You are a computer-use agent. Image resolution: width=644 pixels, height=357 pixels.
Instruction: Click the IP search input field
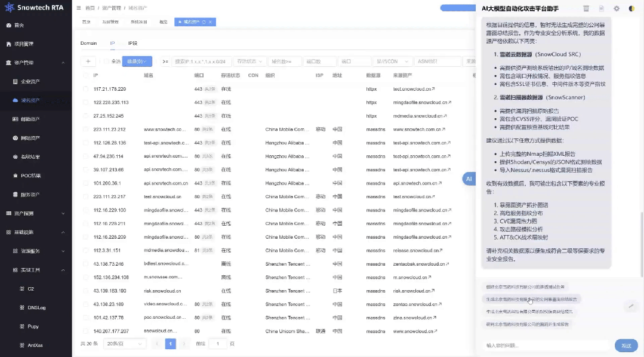point(202,61)
